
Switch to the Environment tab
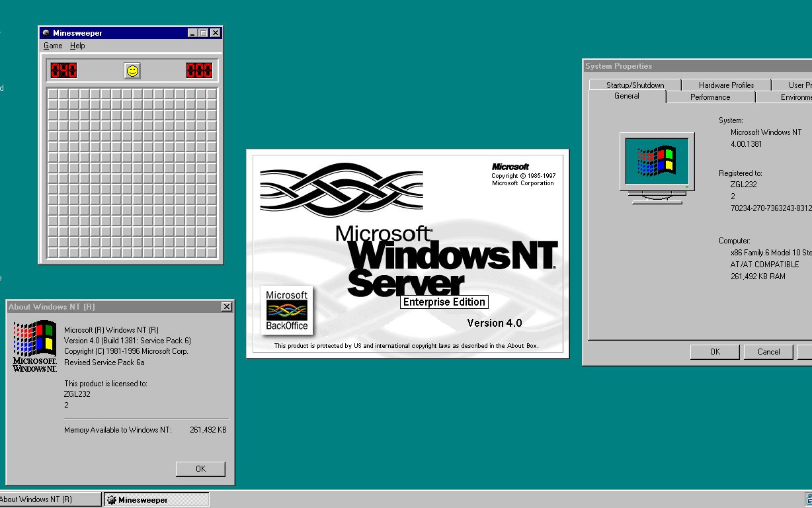[x=794, y=97]
